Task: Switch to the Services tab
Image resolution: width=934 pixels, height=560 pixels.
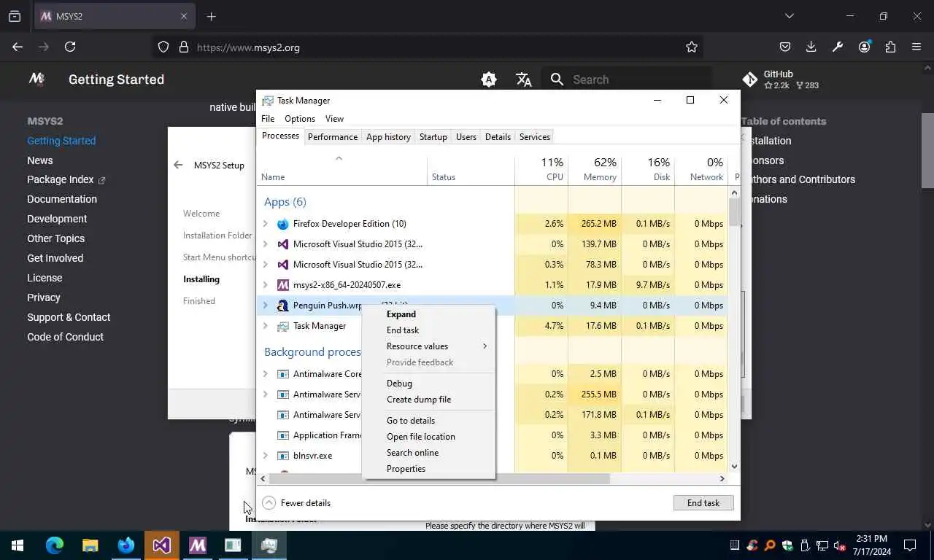Action: coord(535,137)
